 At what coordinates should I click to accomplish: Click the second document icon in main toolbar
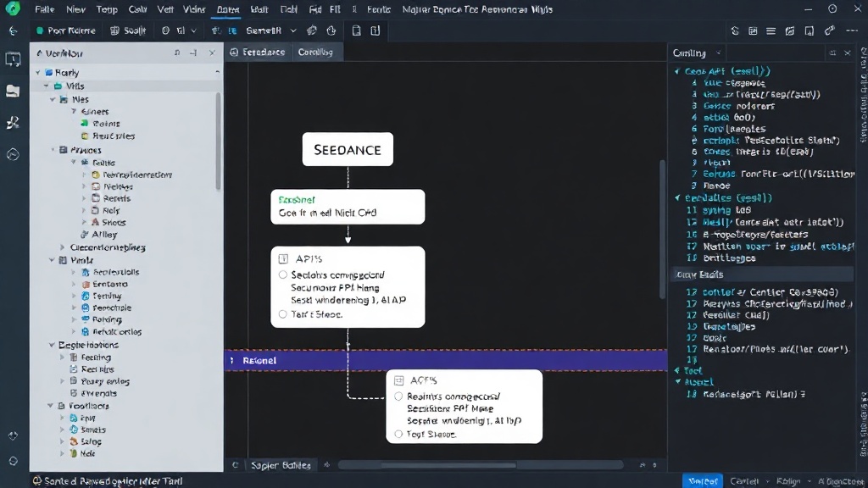click(x=376, y=30)
